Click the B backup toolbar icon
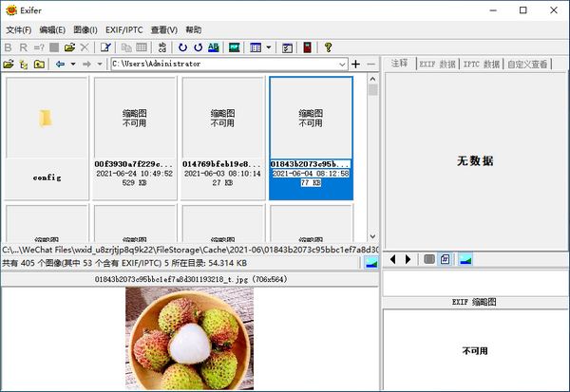Image resolution: width=570 pixels, height=392 pixels. pos(8,47)
